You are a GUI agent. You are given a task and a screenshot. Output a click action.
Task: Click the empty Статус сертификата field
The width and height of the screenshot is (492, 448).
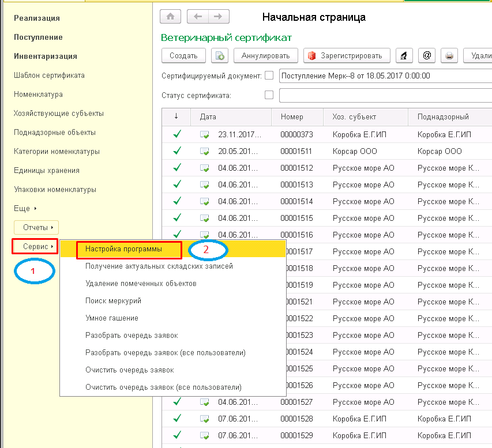click(385, 95)
